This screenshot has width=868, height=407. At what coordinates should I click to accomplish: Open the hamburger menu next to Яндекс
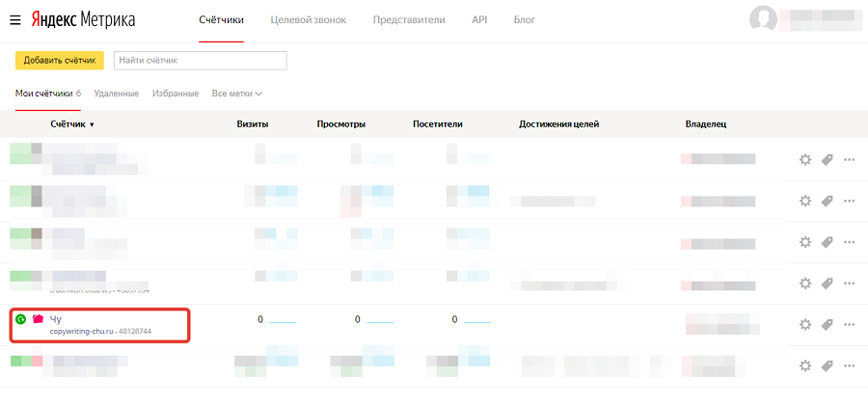click(15, 19)
